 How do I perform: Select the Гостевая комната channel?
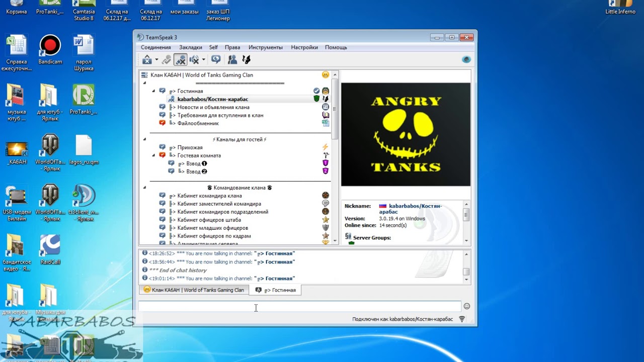coord(199,155)
